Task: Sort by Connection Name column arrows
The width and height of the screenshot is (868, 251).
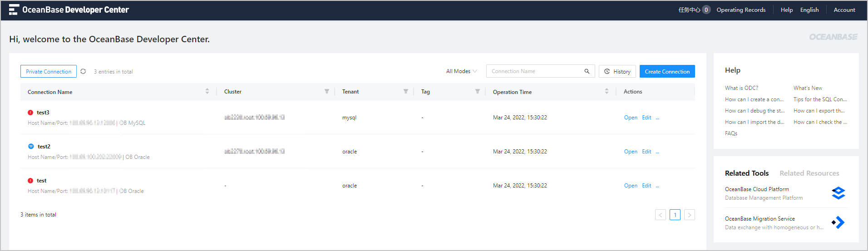Action: click(207, 91)
